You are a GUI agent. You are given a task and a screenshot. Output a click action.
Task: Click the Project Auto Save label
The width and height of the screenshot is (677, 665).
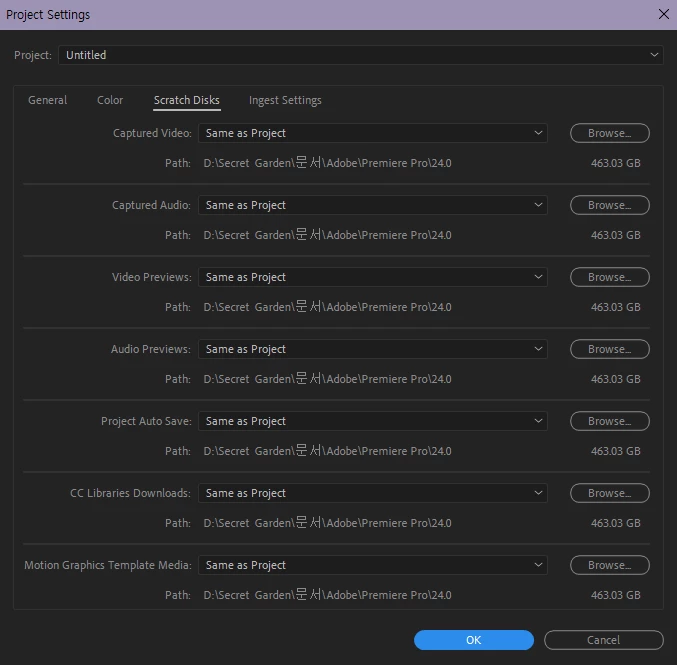pos(146,421)
